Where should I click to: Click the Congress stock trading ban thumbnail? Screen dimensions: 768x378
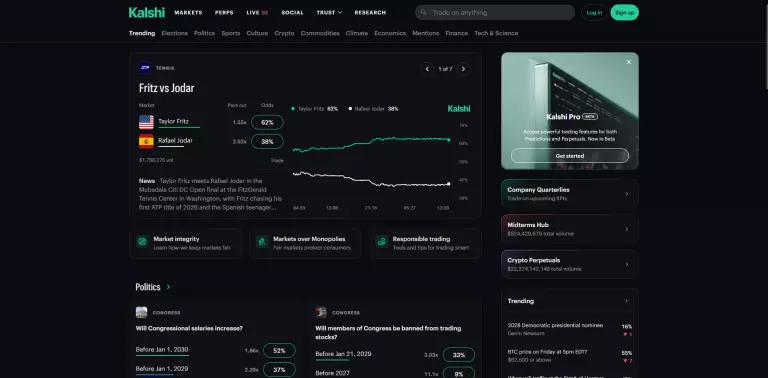pos(321,312)
